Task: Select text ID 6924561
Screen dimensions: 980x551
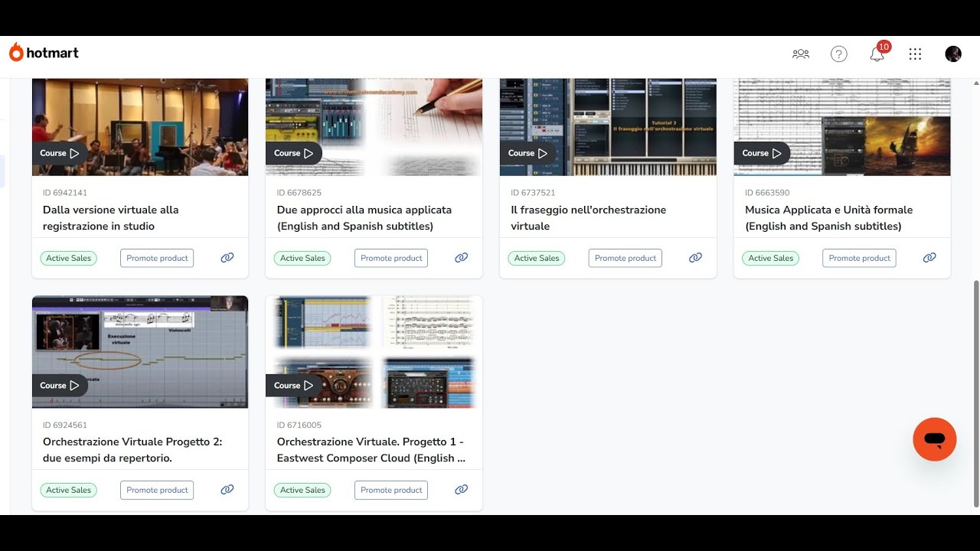Action: [x=65, y=425]
